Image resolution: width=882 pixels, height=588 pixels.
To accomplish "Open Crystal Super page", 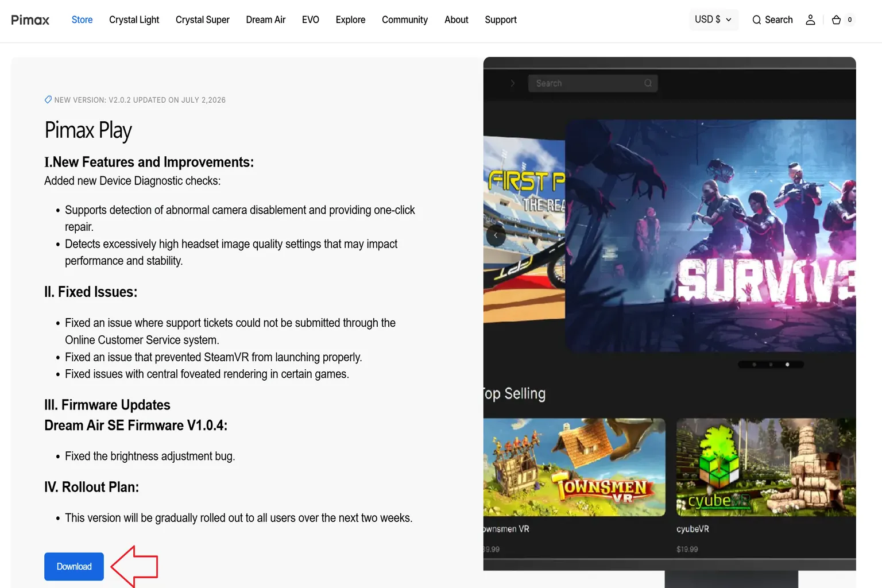I will point(202,20).
